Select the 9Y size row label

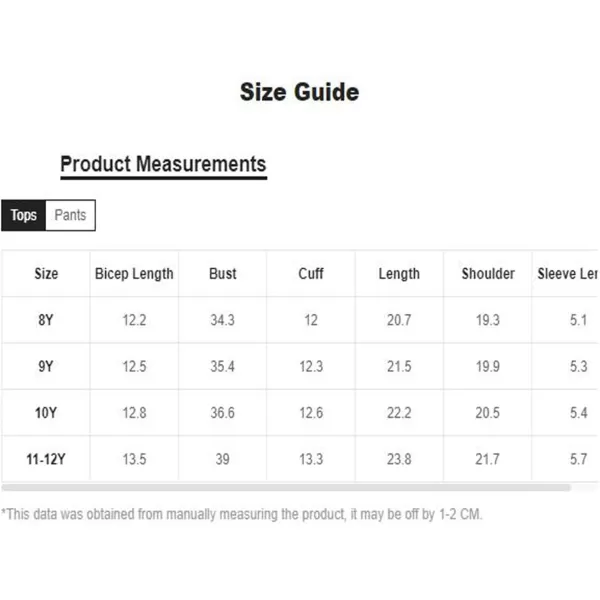click(46, 366)
